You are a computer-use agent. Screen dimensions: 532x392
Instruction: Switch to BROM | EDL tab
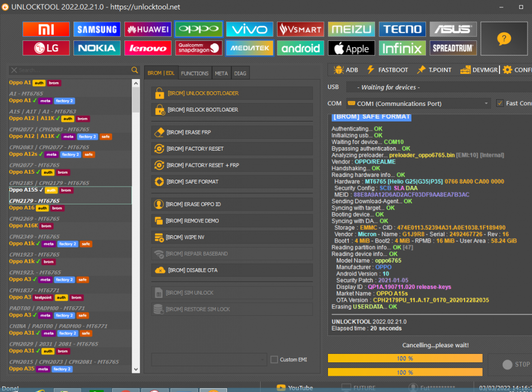[161, 73]
